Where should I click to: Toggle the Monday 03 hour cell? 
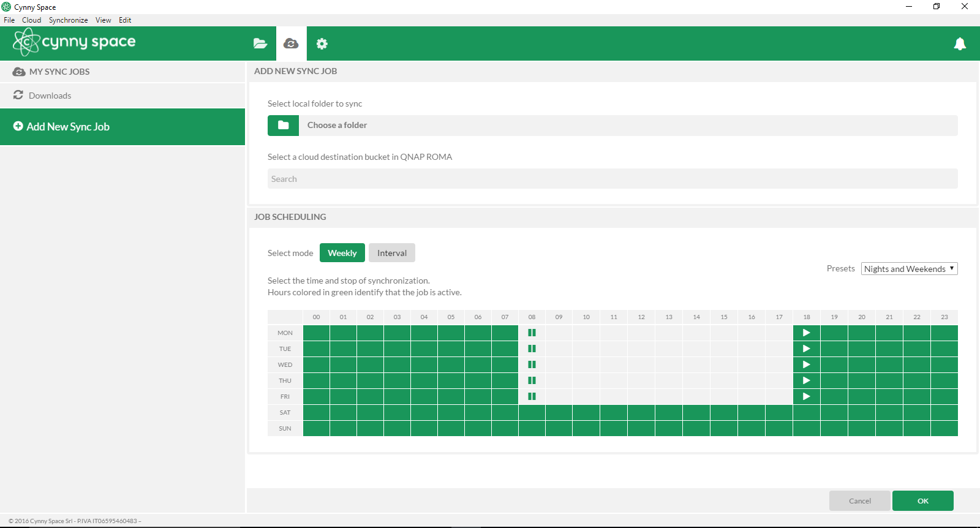click(397, 333)
